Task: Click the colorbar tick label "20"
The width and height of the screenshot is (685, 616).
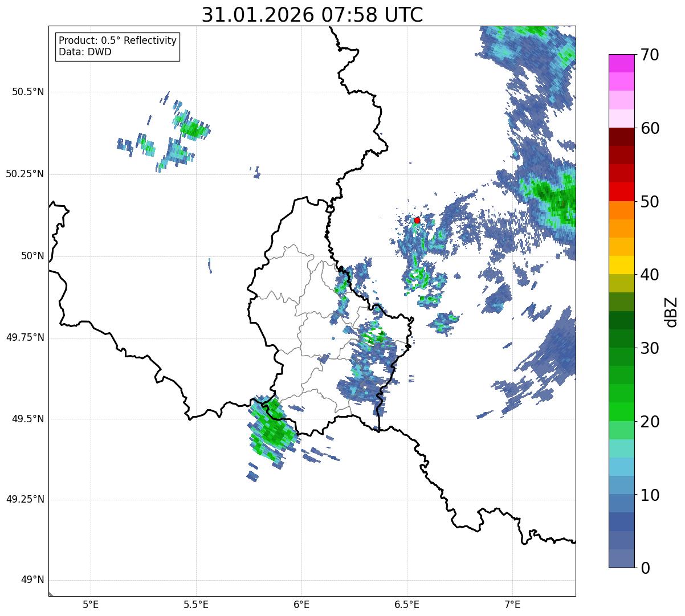Action: click(x=649, y=422)
